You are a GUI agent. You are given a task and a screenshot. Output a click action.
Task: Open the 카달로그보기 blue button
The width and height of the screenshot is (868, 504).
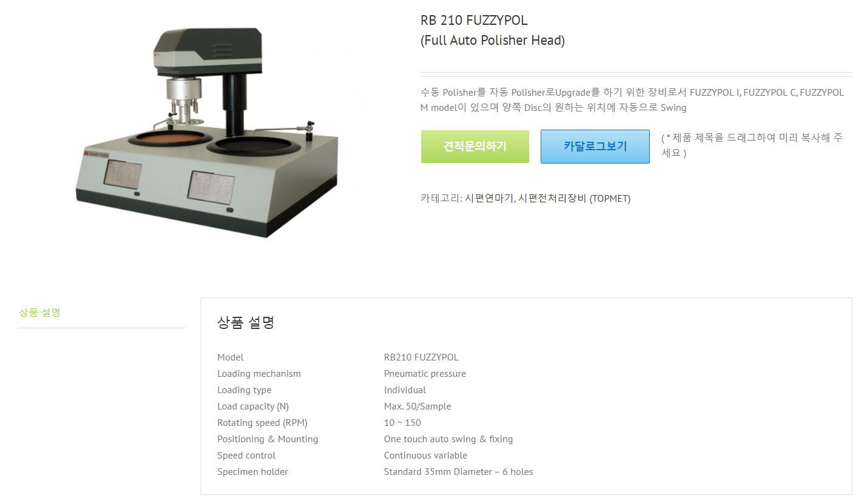point(595,147)
